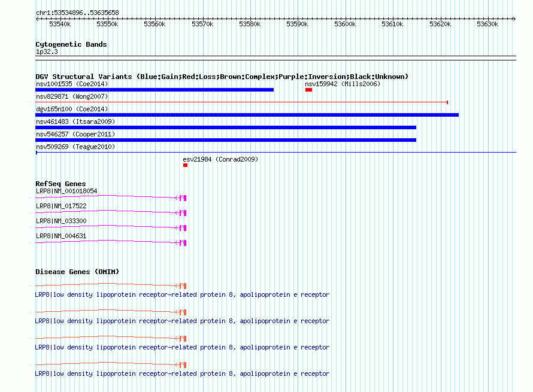The width and height of the screenshot is (533, 392).
Task: Click the nsv546257 (Cooper2011) label
Action: [x=75, y=134]
